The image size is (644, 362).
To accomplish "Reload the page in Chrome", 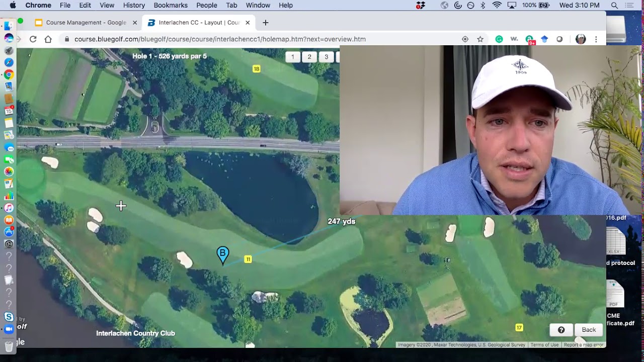I will 33,39.
